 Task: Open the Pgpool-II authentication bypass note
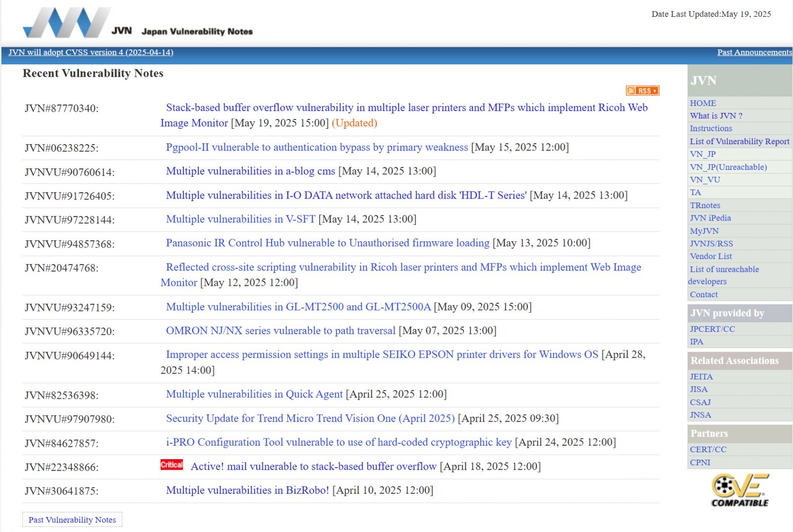pos(317,147)
